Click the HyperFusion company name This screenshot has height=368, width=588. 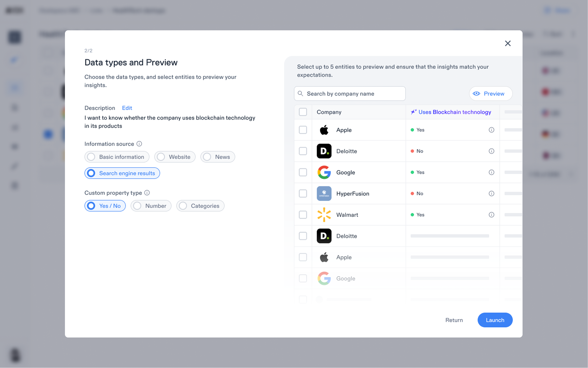(x=353, y=194)
